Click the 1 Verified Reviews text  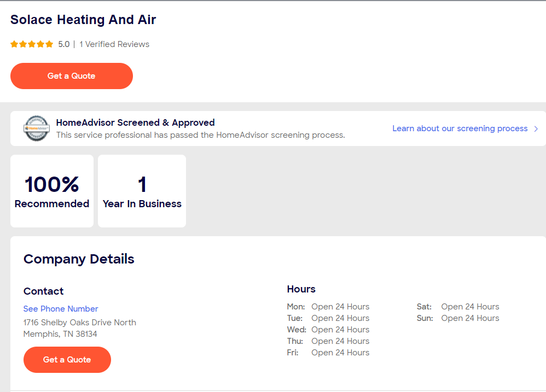pos(114,44)
